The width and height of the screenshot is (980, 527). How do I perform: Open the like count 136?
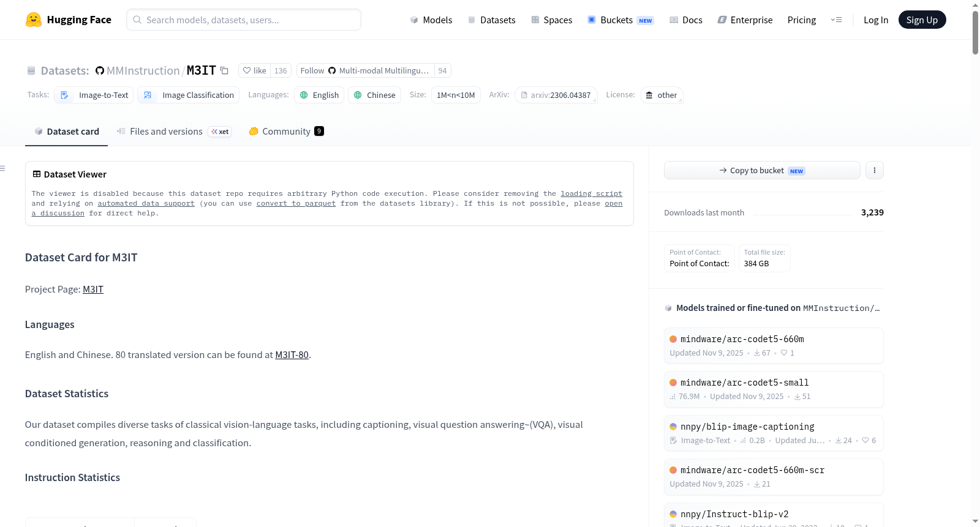[x=281, y=70]
